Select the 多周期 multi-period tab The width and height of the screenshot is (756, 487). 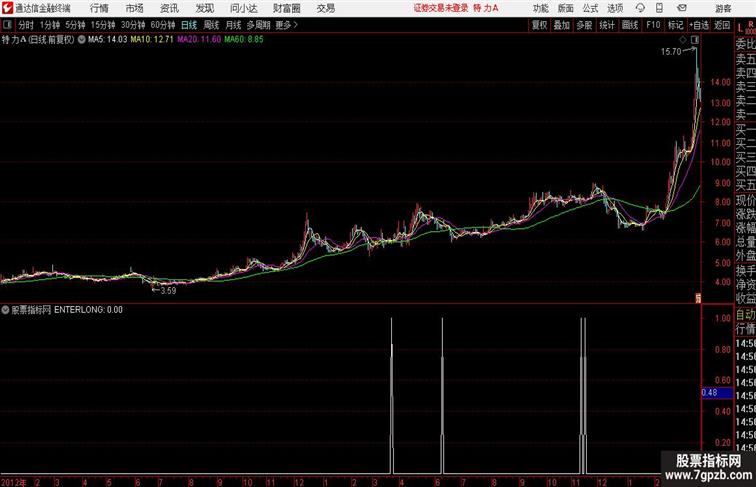click(x=258, y=25)
